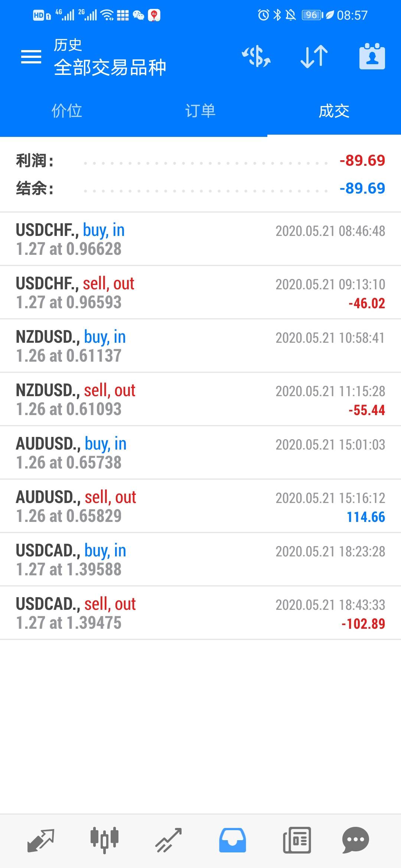Open the Trade trend-line icon
The width and height of the screenshot is (401, 868).
pos(168,840)
